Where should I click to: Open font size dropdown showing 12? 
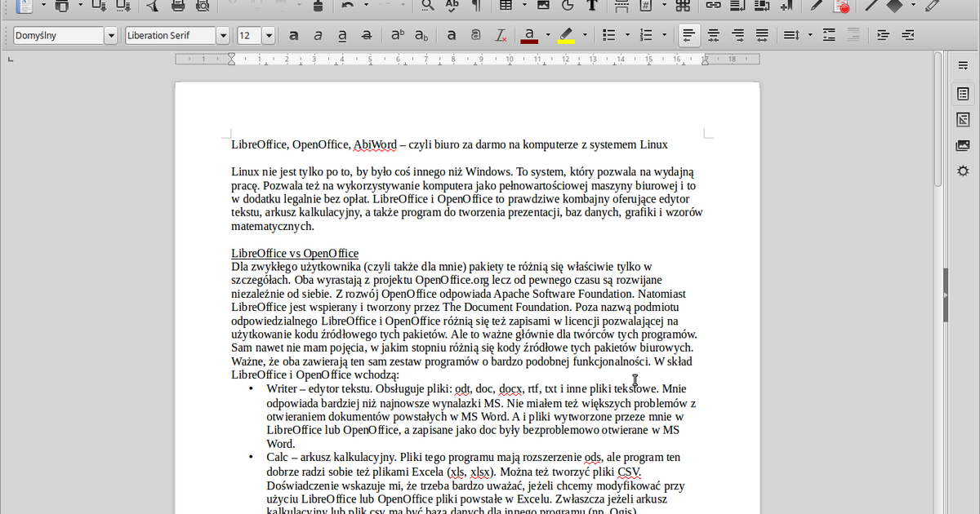pyautogui.click(x=267, y=36)
